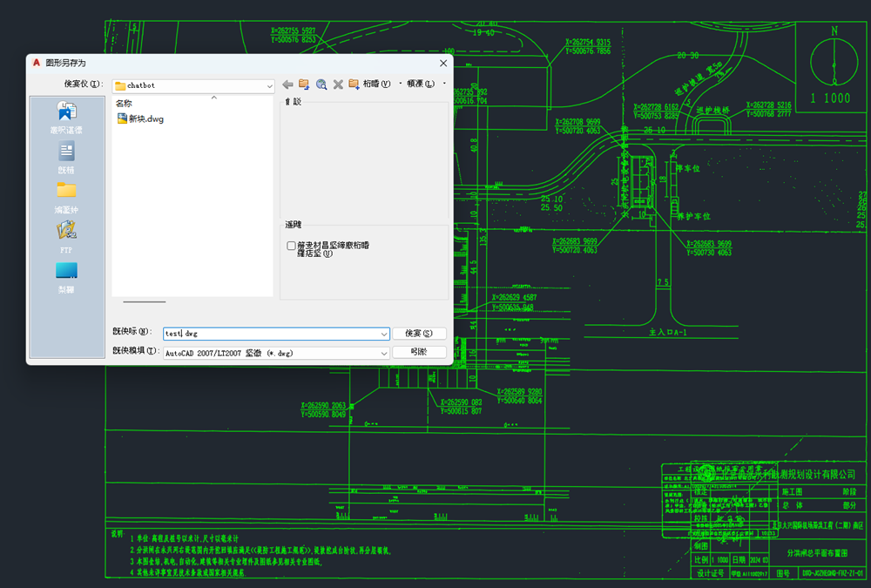Click the gray X delete icon in the toolbar
This screenshot has height=588, width=871.
(338, 84)
